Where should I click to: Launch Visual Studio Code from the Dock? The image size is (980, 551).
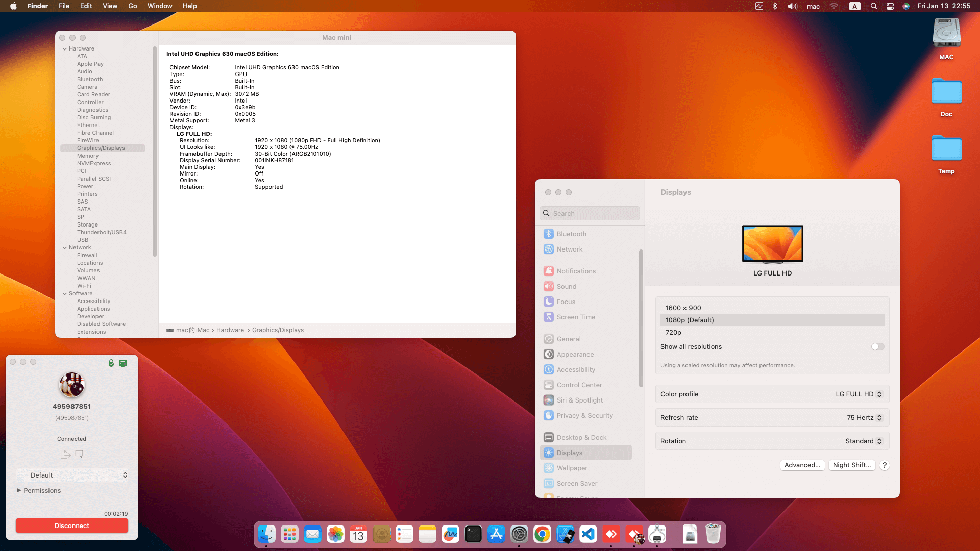tap(588, 534)
